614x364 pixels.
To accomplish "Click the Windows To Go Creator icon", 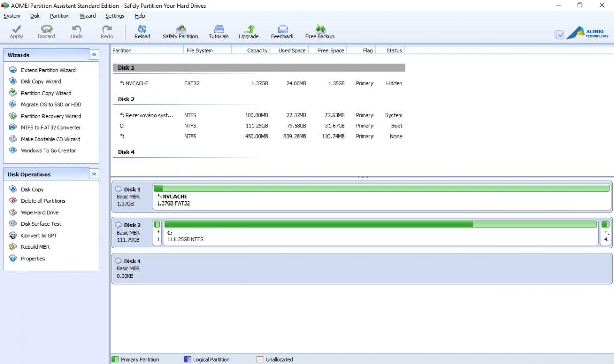I will click(13, 150).
